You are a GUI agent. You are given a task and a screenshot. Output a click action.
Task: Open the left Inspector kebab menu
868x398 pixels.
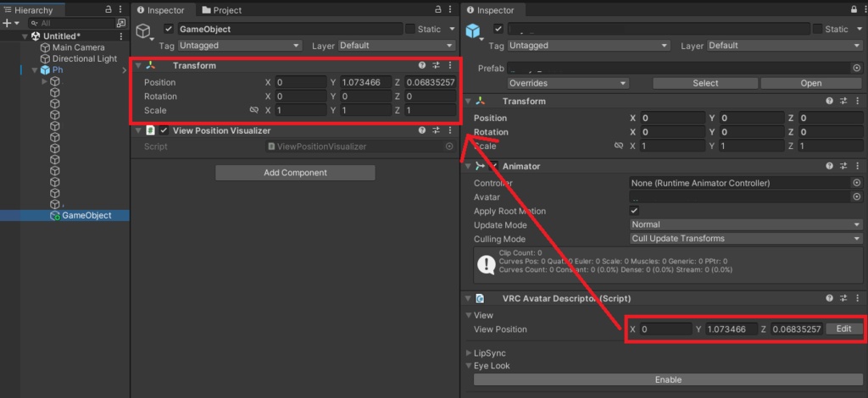(451, 9)
